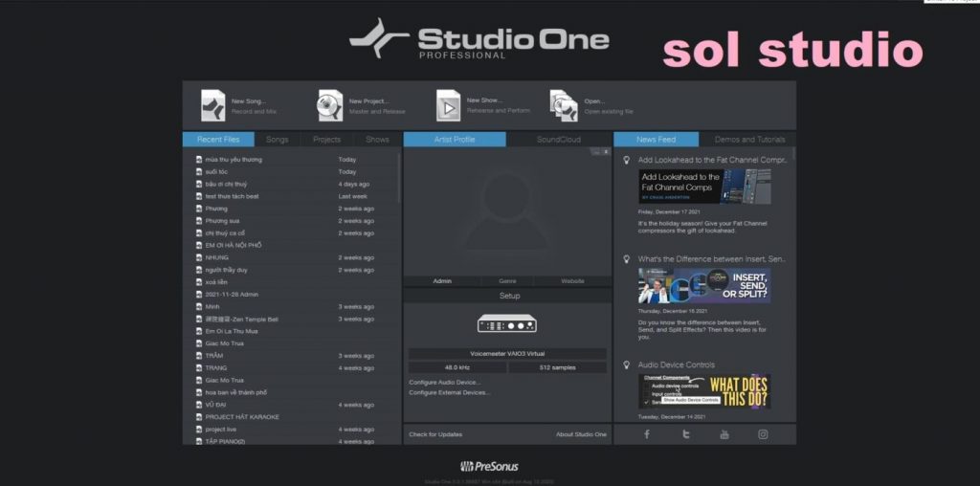Image resolution: width=980 pixels, height=486 pixels.
Task: Open the Twitter icon below News Feed
Action: tap(685, 434)
